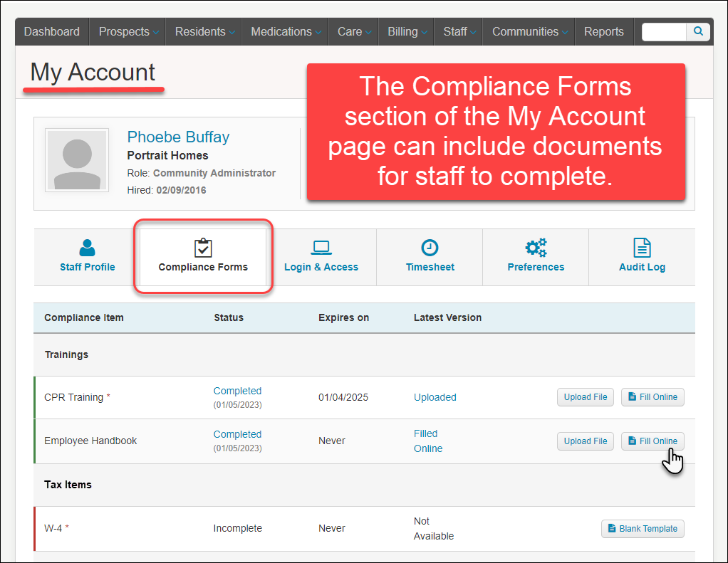Image resolution: width=728 pixels, height=563 pixels.
Task: Click the Portrait Homes community name
Action: click(x=167, y=155)
